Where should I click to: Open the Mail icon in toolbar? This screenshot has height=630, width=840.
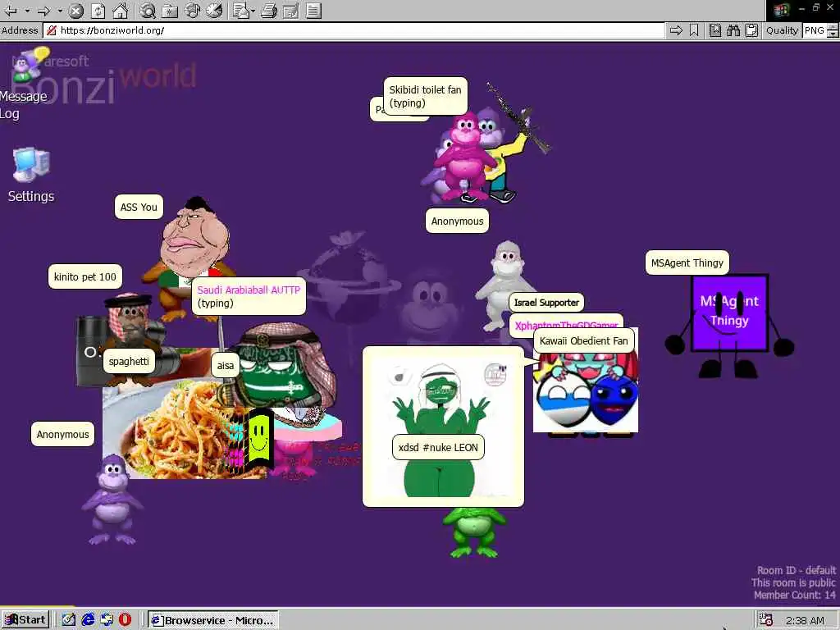tap(240, 10)
